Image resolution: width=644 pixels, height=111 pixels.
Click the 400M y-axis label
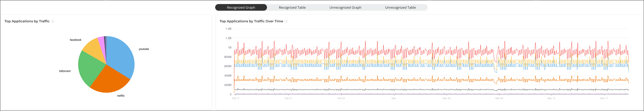pyautogui.click(x=228, y=75)
